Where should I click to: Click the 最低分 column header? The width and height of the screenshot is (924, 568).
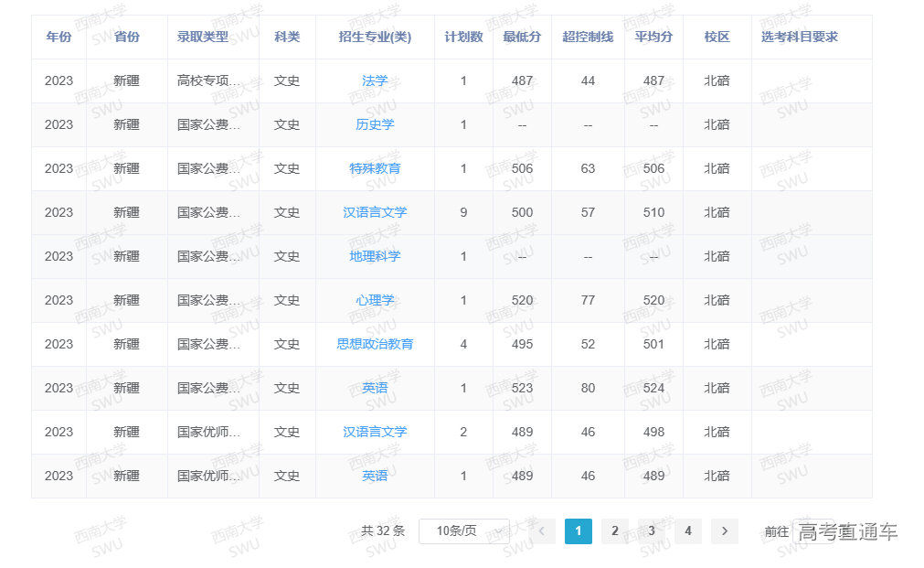point(522,37)
